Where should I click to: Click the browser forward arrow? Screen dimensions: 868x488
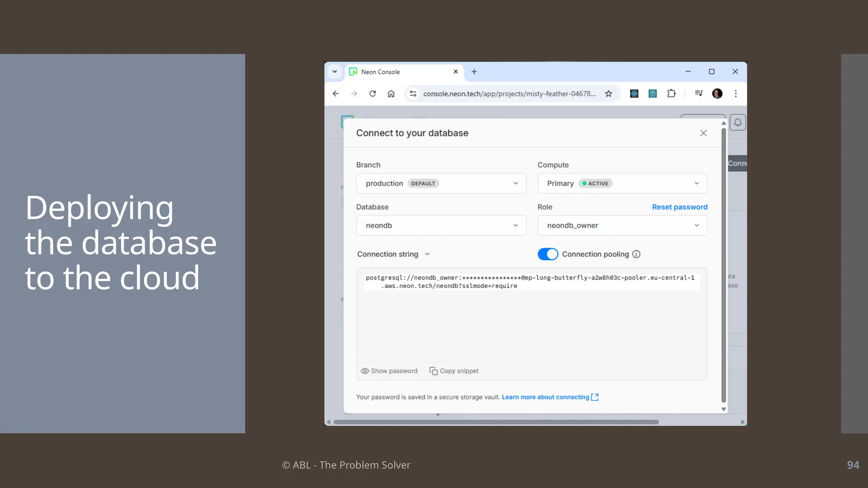[354, 94]
